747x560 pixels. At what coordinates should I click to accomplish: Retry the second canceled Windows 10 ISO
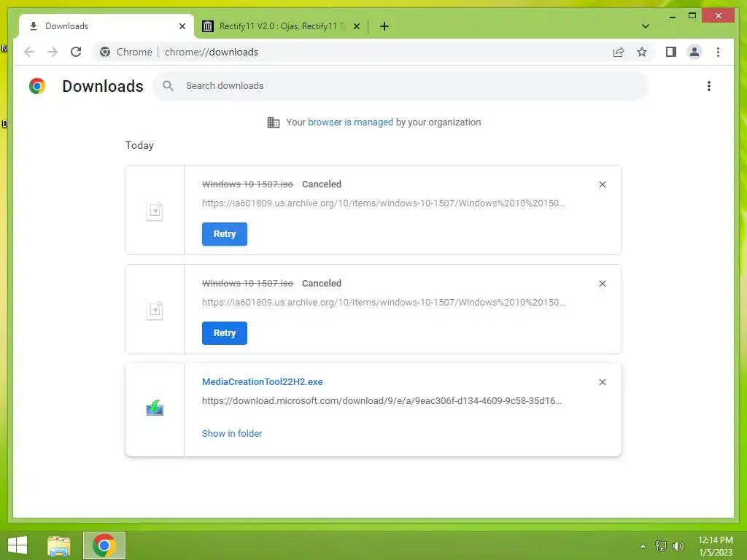(x=225, y=332)
